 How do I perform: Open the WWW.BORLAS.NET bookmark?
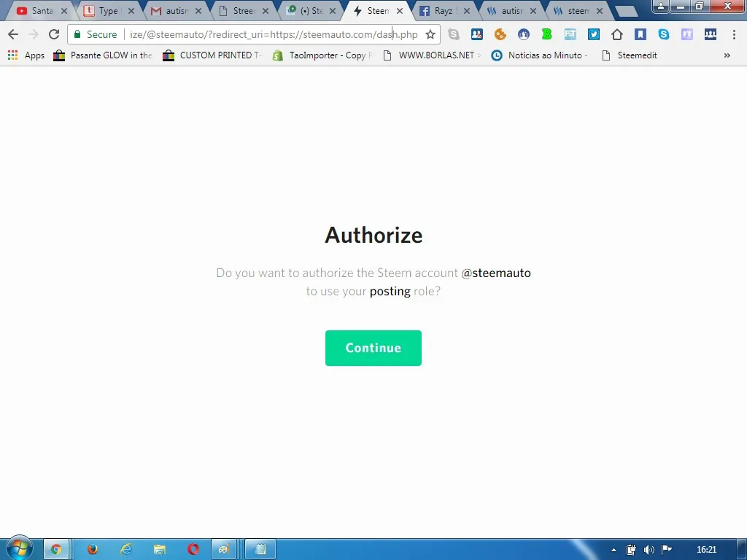click(432, 55)
